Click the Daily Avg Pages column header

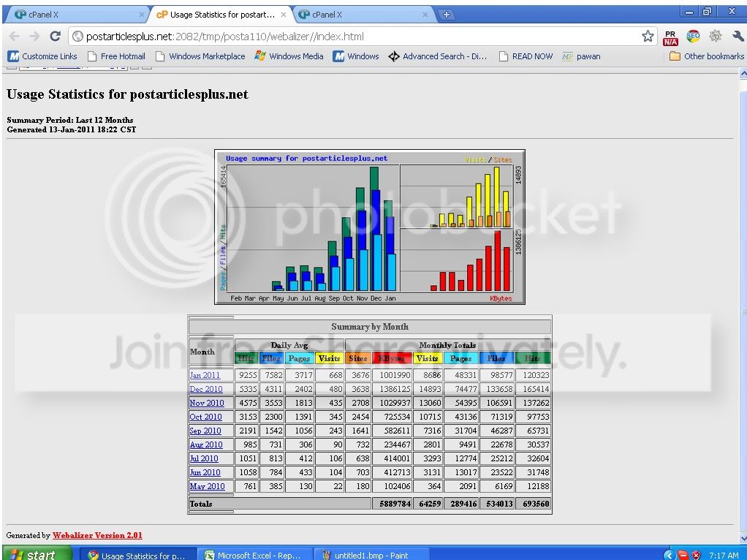(x=299, y=358)
